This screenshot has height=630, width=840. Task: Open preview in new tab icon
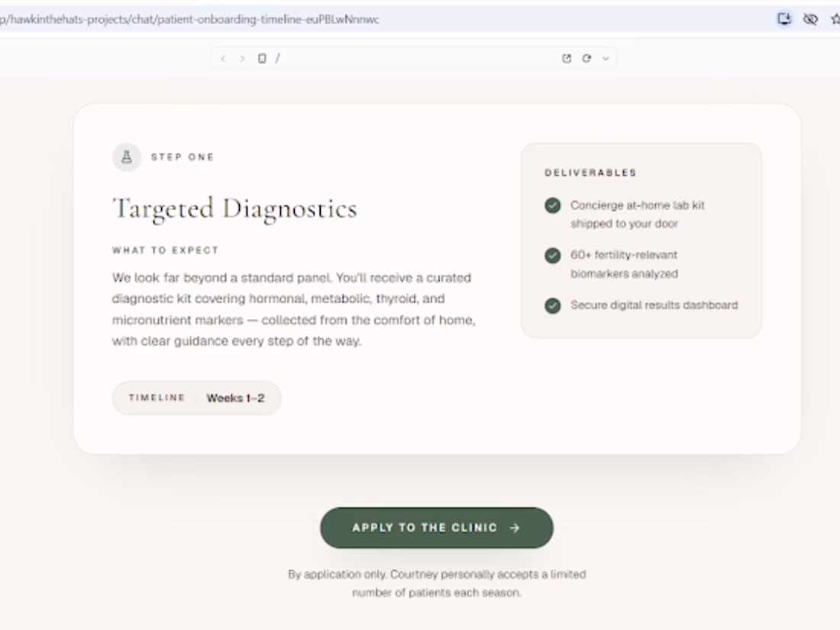coord(567,58)
